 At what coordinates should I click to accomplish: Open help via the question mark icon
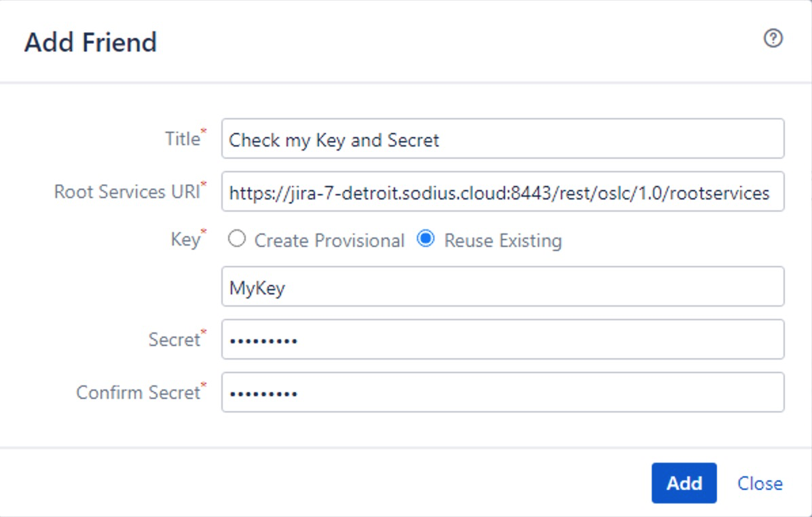[773, 38]
